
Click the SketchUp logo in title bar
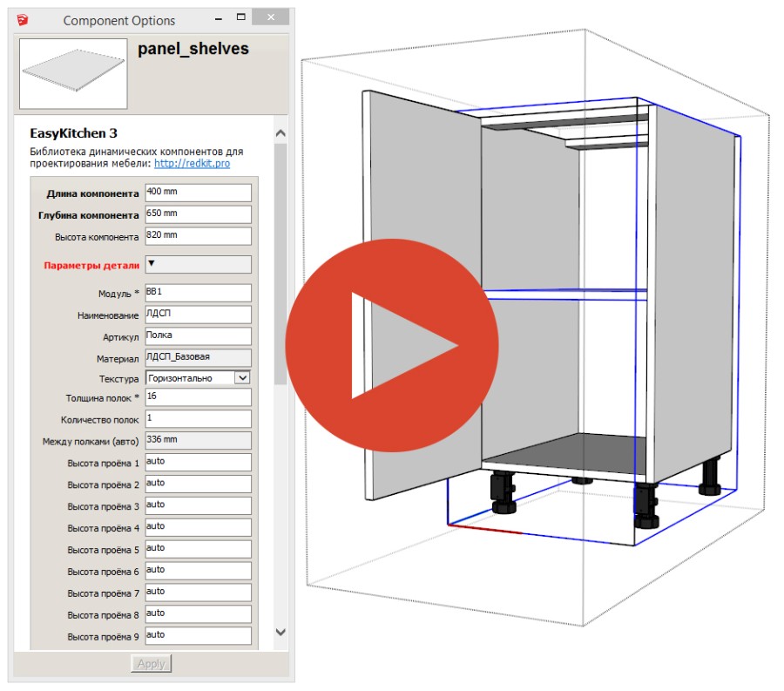pos(21,19)
